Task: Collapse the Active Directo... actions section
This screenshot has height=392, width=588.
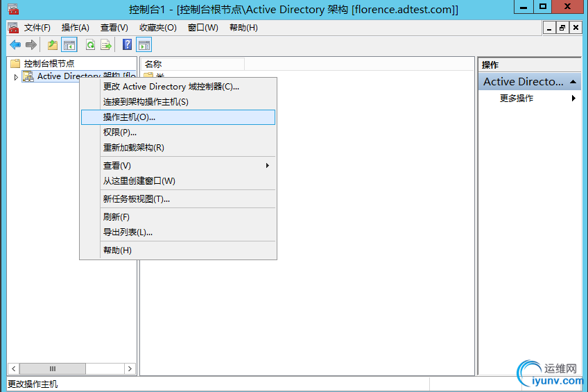Action: coord(573,82)
